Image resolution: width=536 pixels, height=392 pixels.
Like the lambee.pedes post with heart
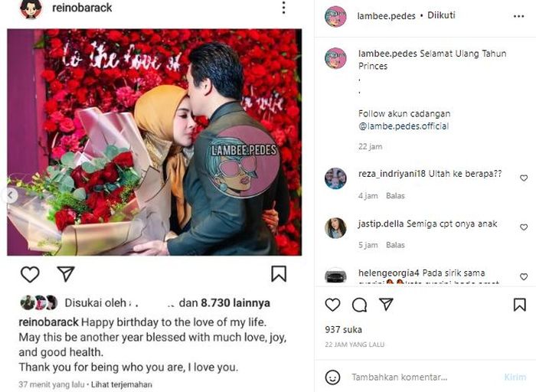[x=332, y=305]
